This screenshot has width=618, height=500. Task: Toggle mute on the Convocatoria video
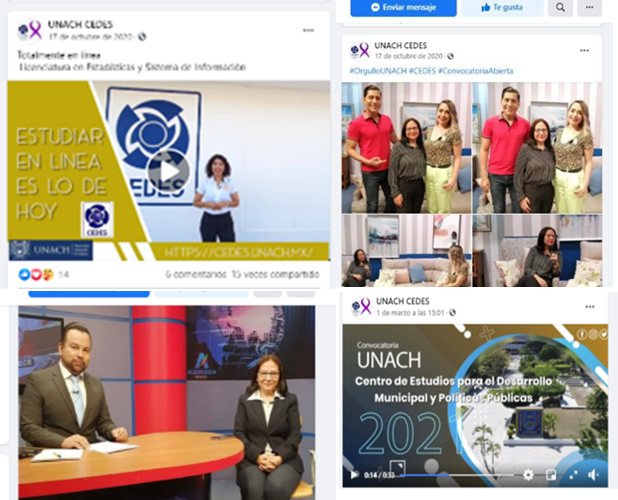click(x=593, y=475)
